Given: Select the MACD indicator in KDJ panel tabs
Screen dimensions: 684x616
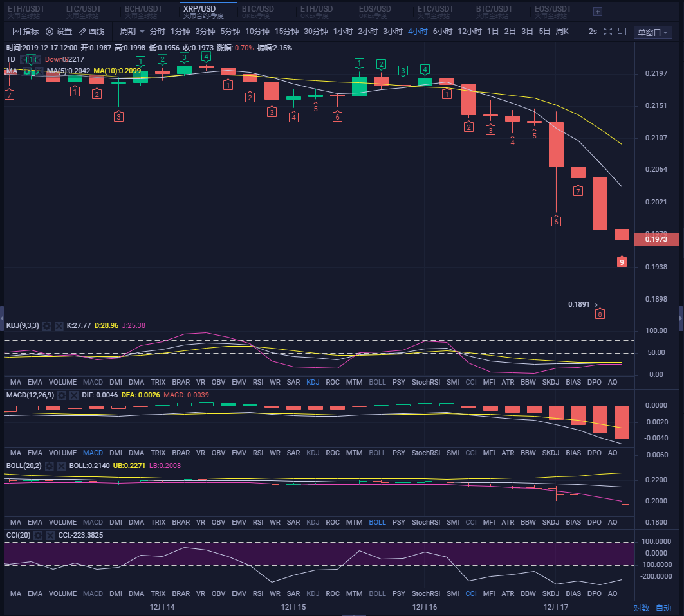Looking at the screenshot, I should click(x=92, y=382).
